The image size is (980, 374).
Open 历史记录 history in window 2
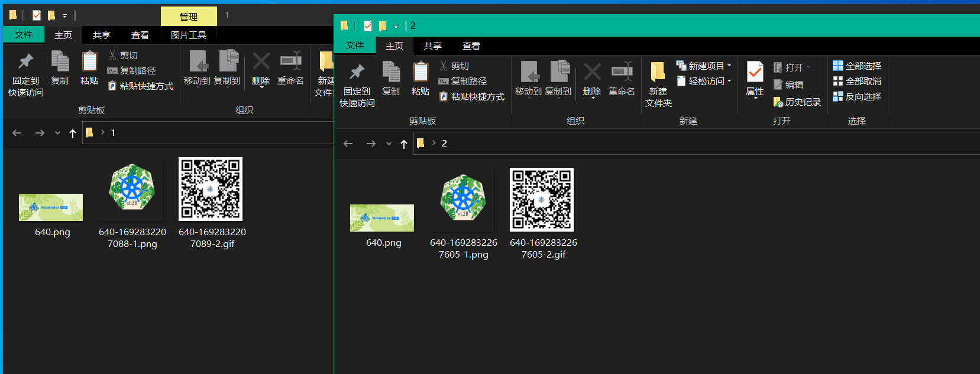[797, 102]
